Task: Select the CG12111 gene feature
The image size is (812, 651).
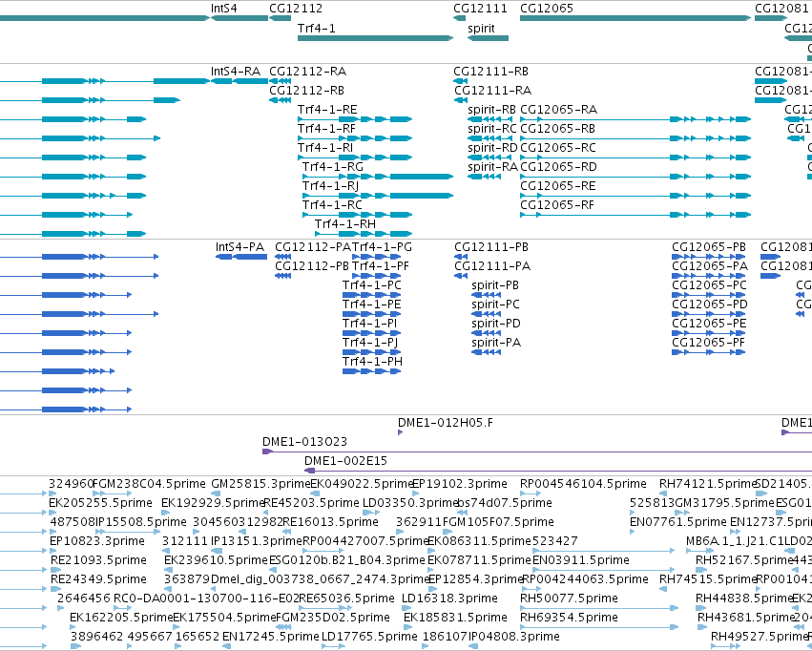Action: click(x=459, y=18)
